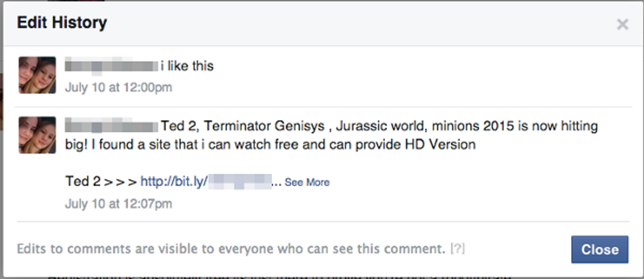Click 'Edits to comments are visible' footer text
Viewport: 644px width, 279px height.
(x=231, y=249)
